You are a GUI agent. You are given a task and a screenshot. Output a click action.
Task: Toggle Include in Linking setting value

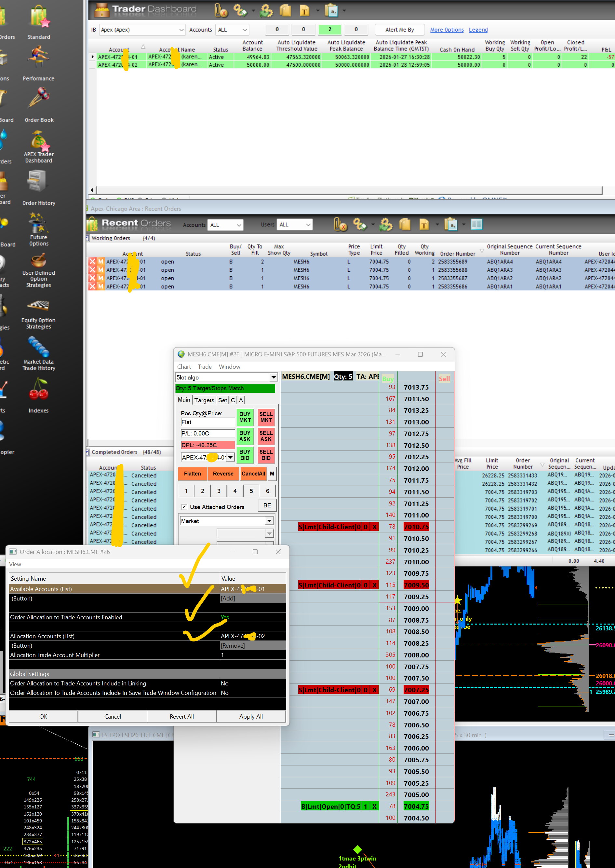coord(253,683)
